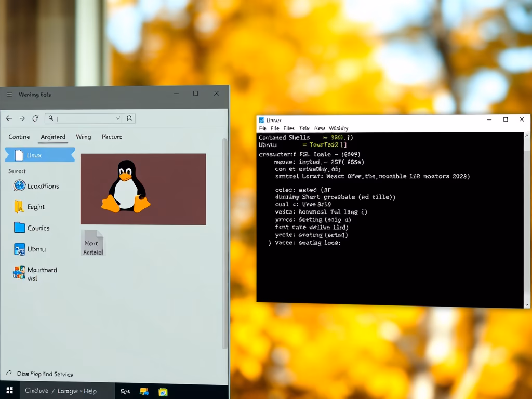Expand the address bar dropdown chevron
This screenshot has height=399, width=532.
(x=118, y=118)
